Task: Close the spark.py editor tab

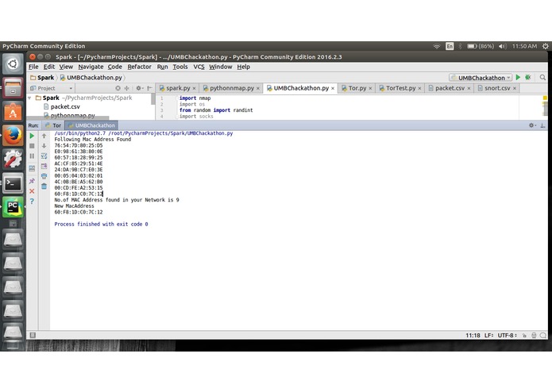Action: click(195, 88)
